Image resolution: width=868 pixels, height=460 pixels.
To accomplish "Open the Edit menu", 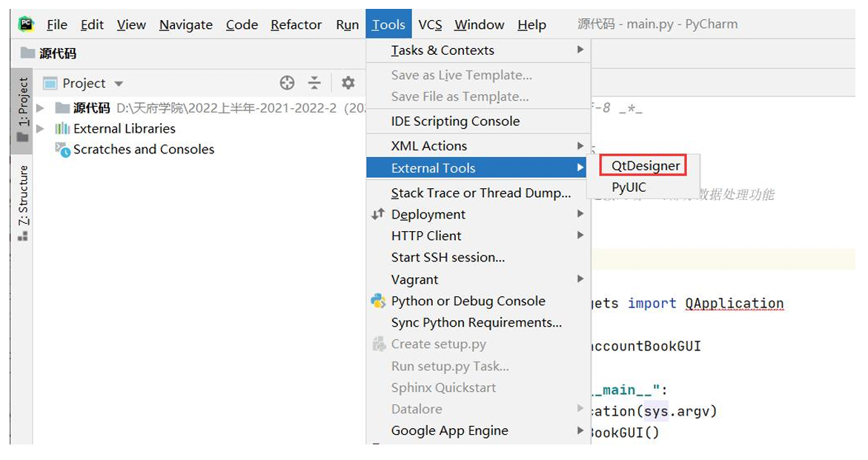I will (92, 25).
